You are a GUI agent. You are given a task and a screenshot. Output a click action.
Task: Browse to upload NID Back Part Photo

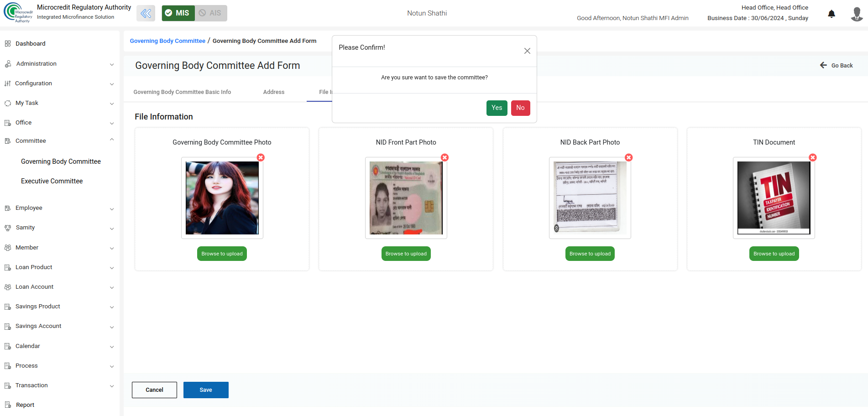tap(590, 254)
